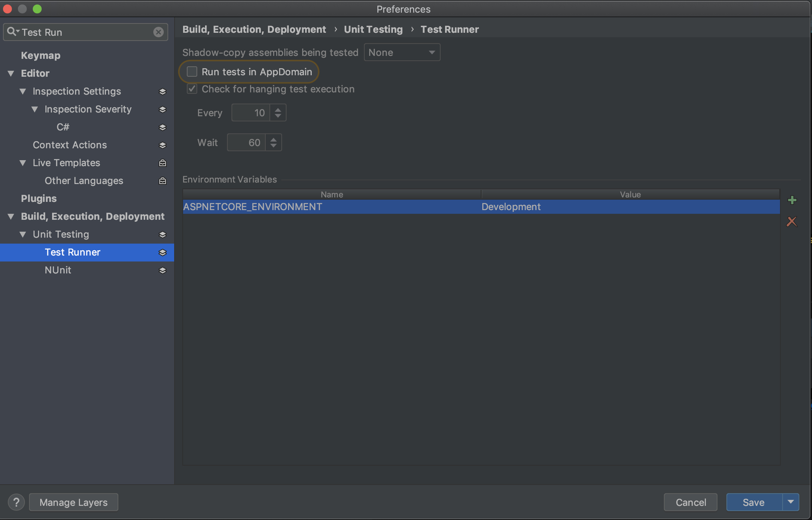812x520 pixels.
Task: Collapse the Editor tree node
Action: coord(11,73)
